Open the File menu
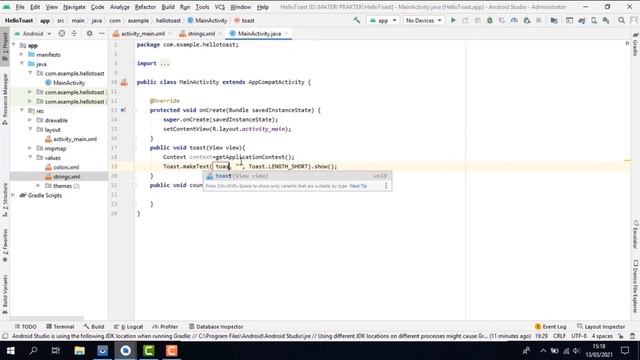640x360 pixels. click(20, 7)
